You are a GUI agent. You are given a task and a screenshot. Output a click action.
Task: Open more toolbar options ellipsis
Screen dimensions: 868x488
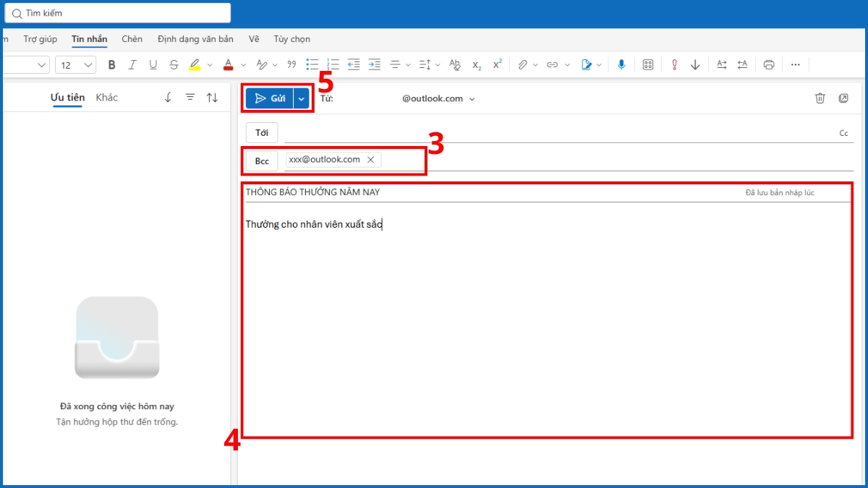pos(796,65)
